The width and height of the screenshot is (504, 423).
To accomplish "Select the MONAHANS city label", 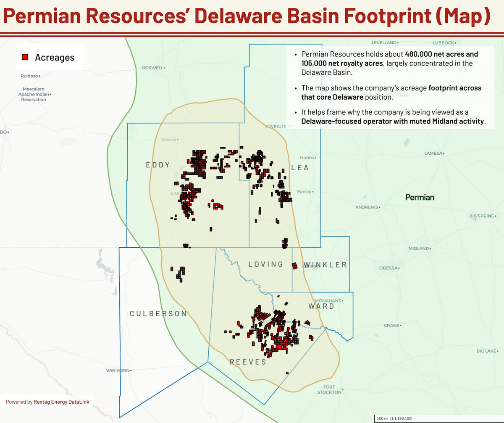I will click(x=328, y=301).
